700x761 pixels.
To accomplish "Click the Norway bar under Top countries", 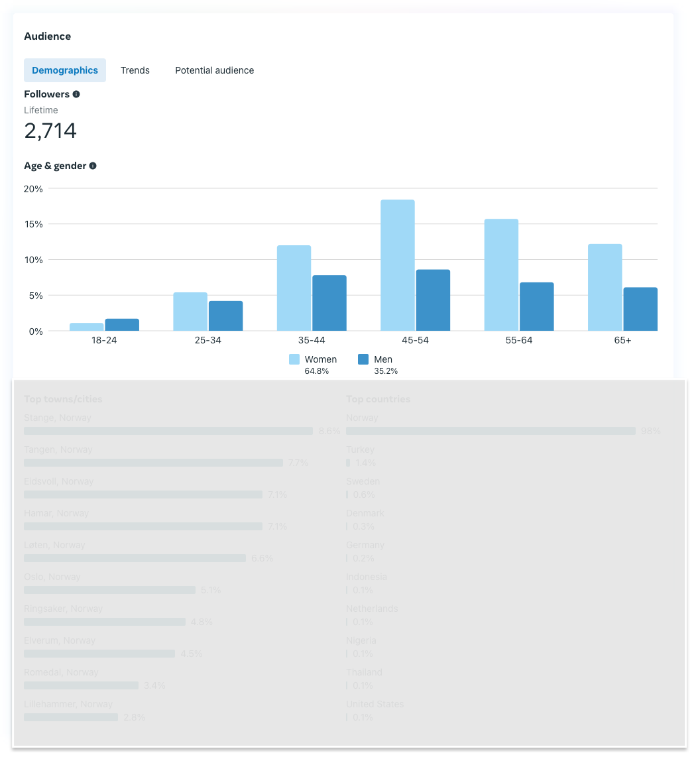I will [x=491, y=431].
